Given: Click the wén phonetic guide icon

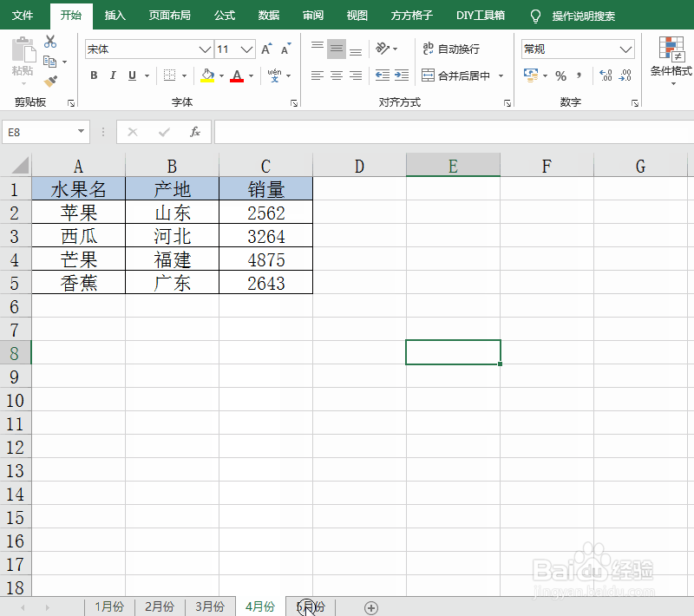Looking at the screenshot, I should 274,75.
